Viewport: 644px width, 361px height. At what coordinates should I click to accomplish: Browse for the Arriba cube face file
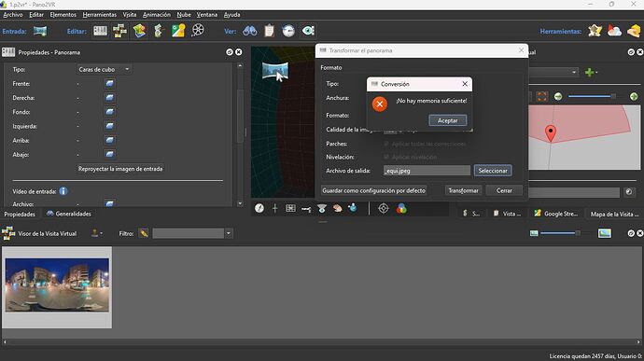[x=109, y=140]
